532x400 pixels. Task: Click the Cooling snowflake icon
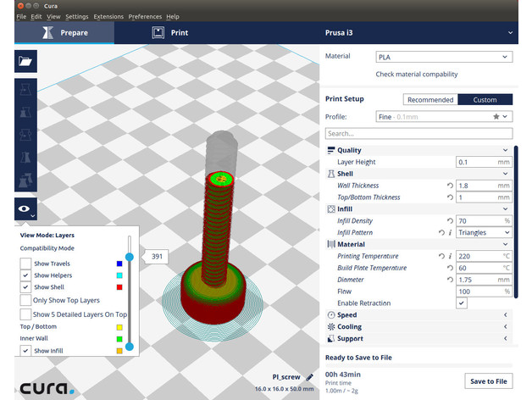click(331, 326)
